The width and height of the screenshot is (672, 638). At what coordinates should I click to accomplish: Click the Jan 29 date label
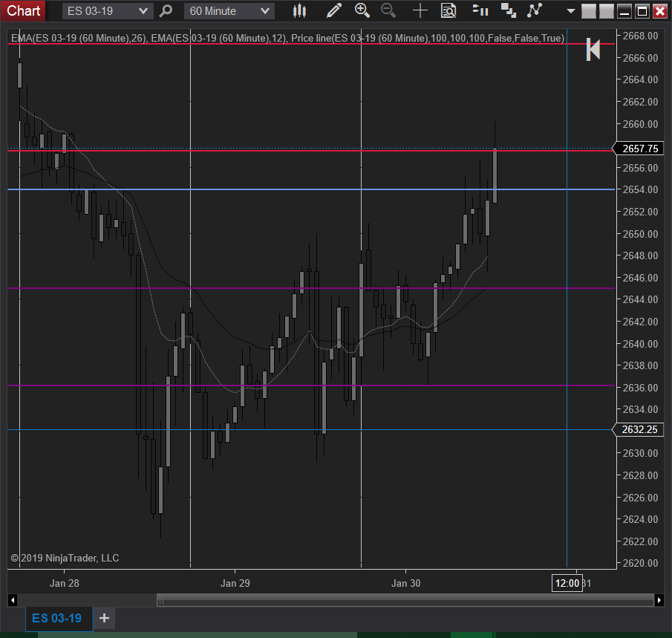click(x=235, y=583)
